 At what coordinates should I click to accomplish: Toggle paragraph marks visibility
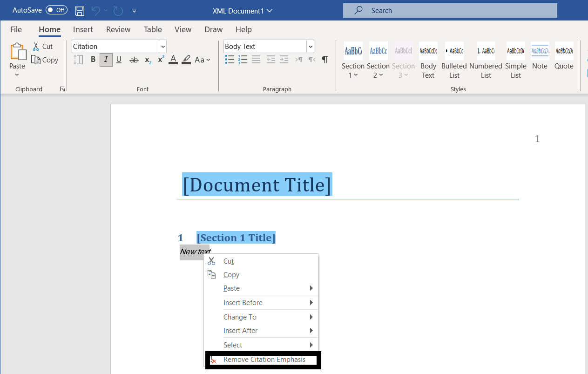point(324,59)
